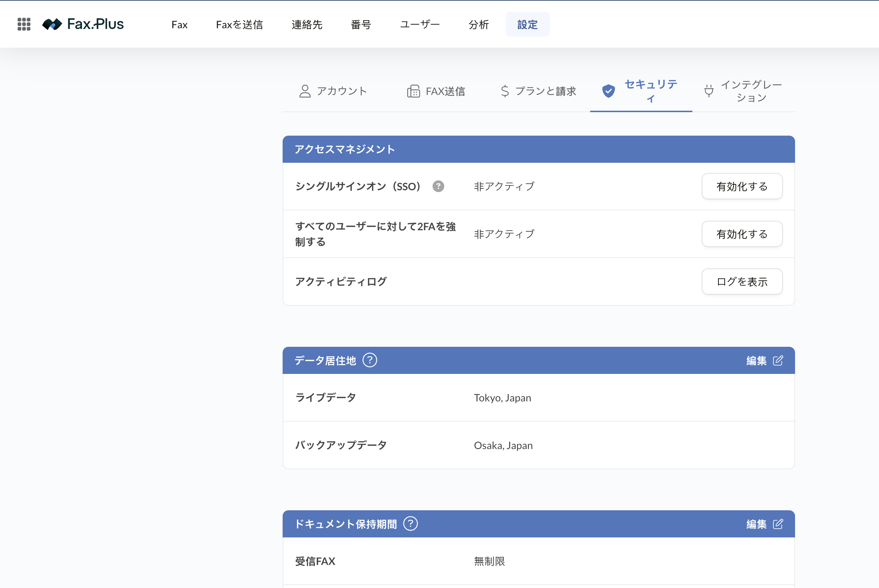Click the シングルサインオン（SSO） label
This screenshot has height=588, width=879.
(358, 186)
